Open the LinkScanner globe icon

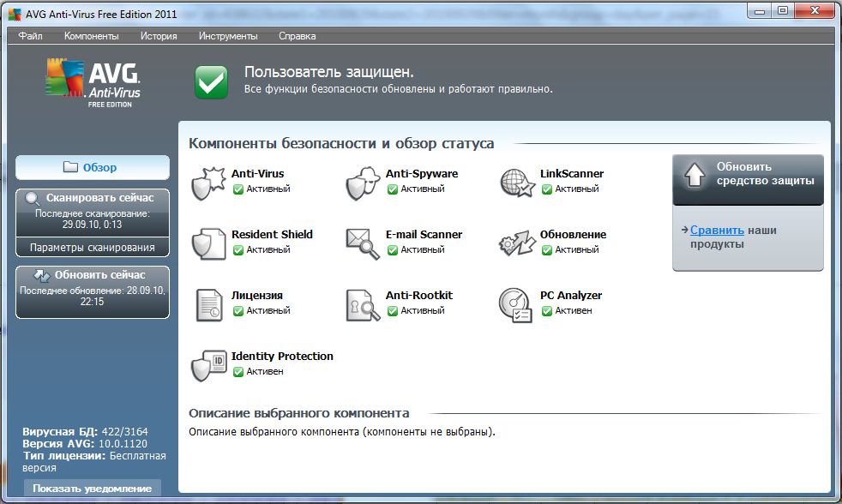click(x=516, y=183)
